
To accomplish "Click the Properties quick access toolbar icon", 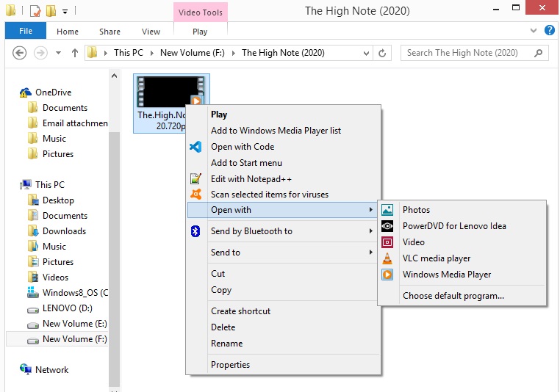I will pyautogui.click(x=35, y=11).
